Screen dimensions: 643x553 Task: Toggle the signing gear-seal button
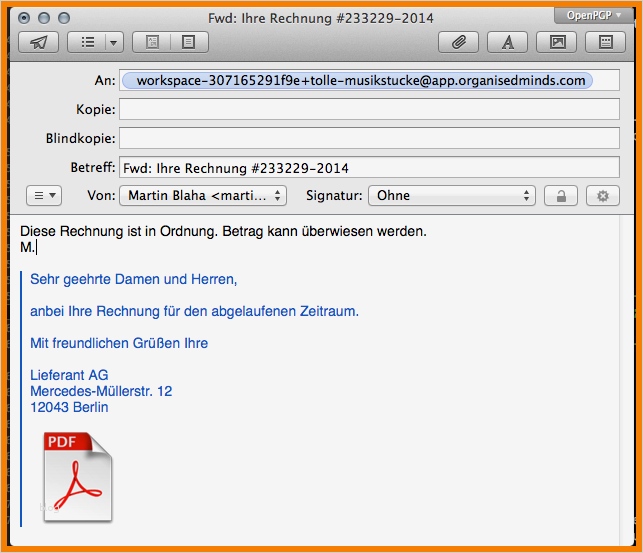coord(603,196)
